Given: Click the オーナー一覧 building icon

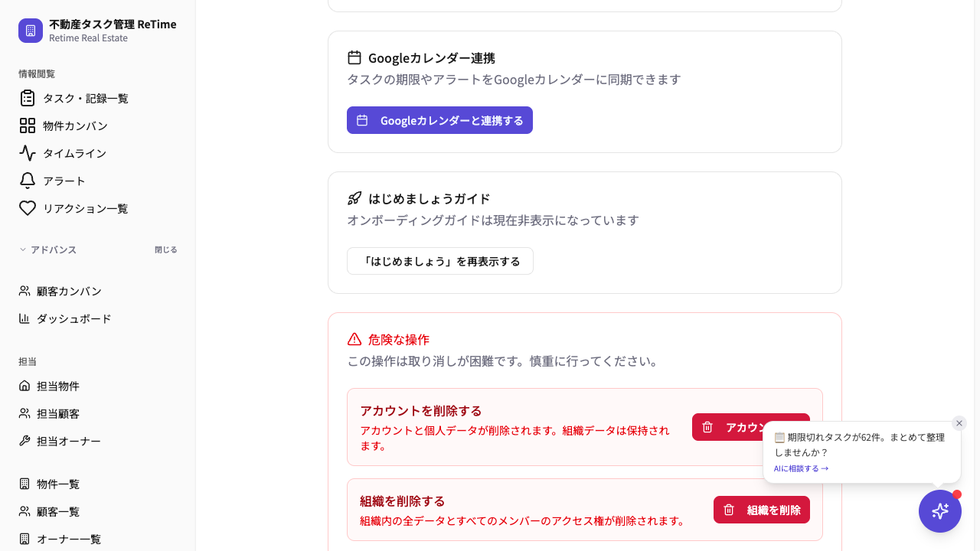Looking at the screenshot, I should tap(24, 539).
